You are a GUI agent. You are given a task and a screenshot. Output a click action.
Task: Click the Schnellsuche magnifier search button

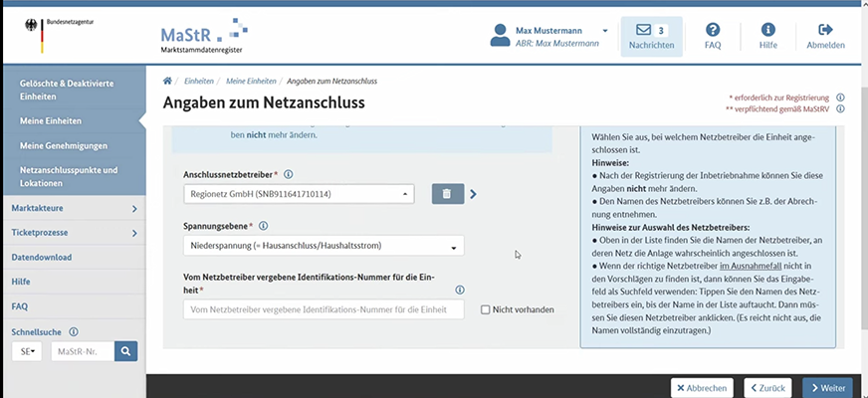tap(125, 351)
